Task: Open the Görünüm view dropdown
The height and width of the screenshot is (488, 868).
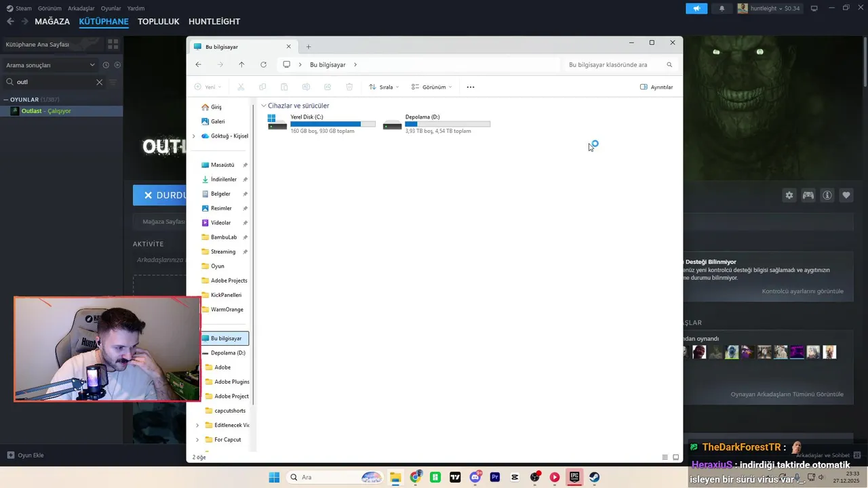Action: tap(431, 87)
